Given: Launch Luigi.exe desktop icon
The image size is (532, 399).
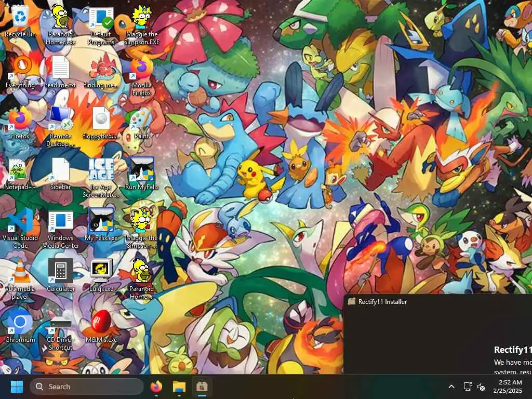Looking at the screenshot, I should (101, 275).
